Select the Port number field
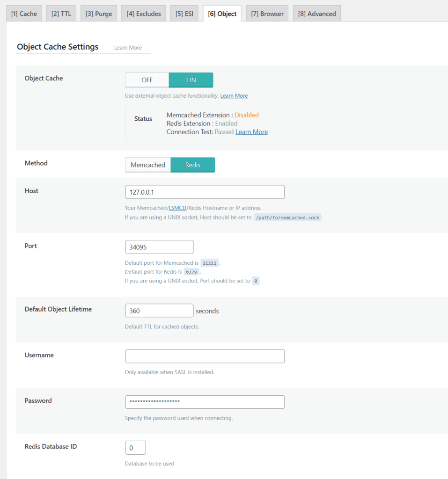 pyautogui.click(x=159, y=247)
